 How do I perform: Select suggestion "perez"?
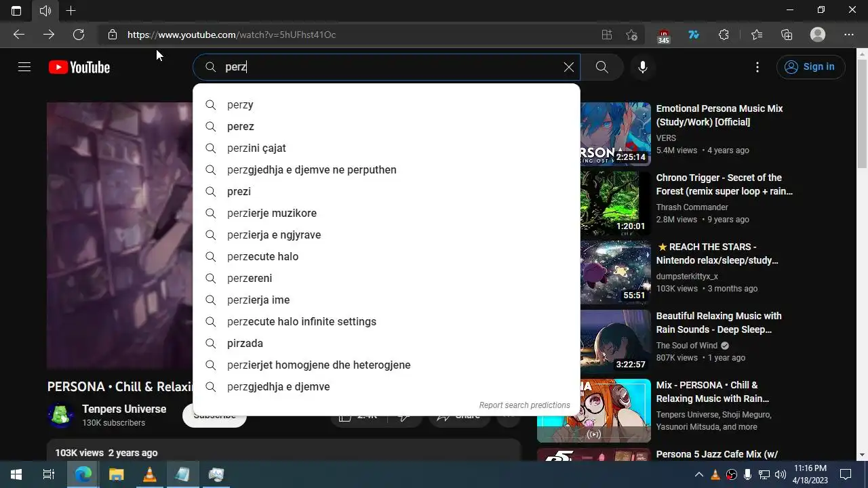coord(387,126)
